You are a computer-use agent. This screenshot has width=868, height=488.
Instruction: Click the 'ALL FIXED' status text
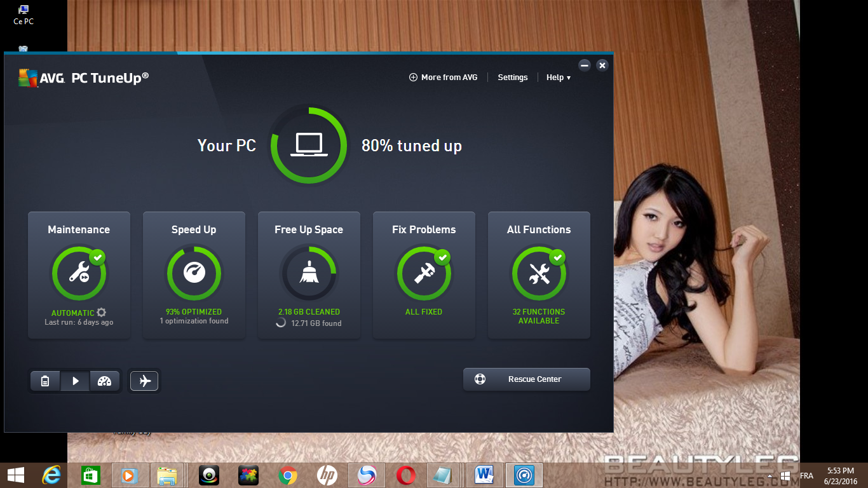pos(424,312)
